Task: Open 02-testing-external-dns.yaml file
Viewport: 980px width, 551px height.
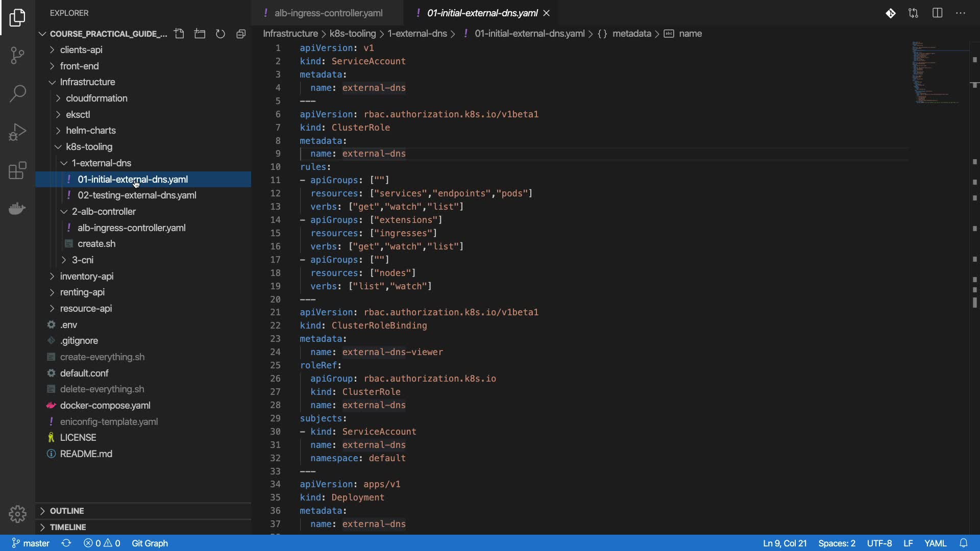Action: pyautogui.click(x=137, y=195)
